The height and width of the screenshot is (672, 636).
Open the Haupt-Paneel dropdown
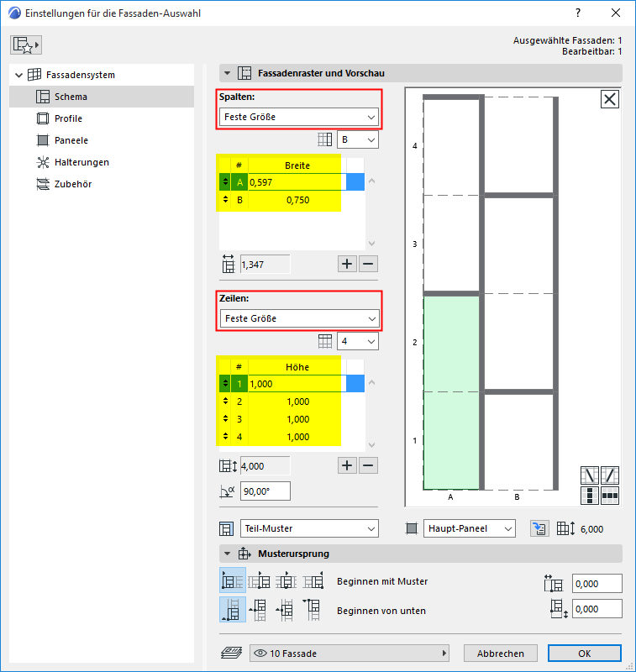470,528
